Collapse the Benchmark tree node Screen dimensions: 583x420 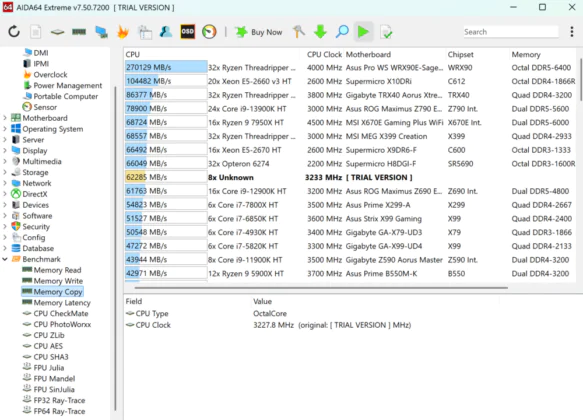point(5,259)
